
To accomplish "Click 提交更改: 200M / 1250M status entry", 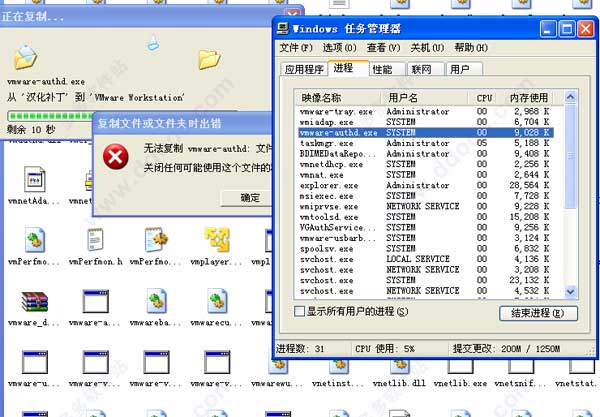I will point(506,349).
